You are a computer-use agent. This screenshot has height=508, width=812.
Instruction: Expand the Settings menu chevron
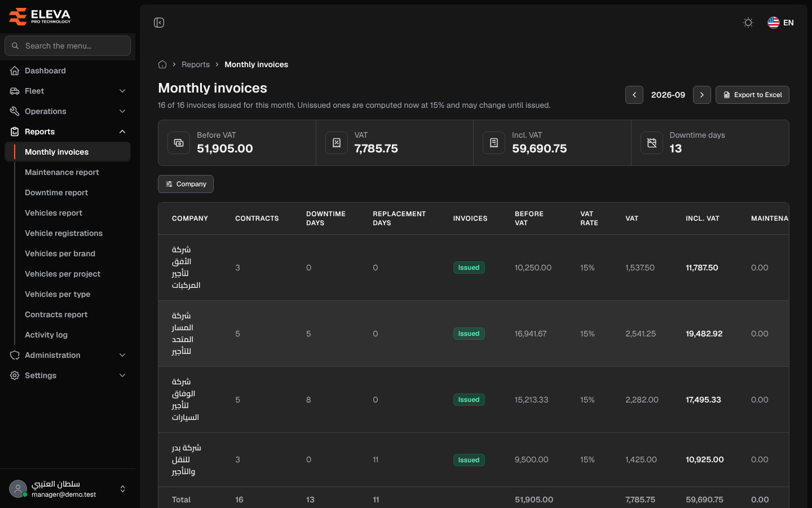pyautogui.click(x=122, y=375)
